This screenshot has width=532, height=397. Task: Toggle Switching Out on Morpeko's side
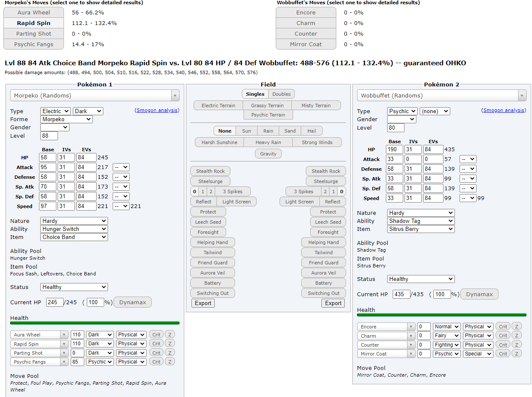pyautogui.click(x=213, y=293)
